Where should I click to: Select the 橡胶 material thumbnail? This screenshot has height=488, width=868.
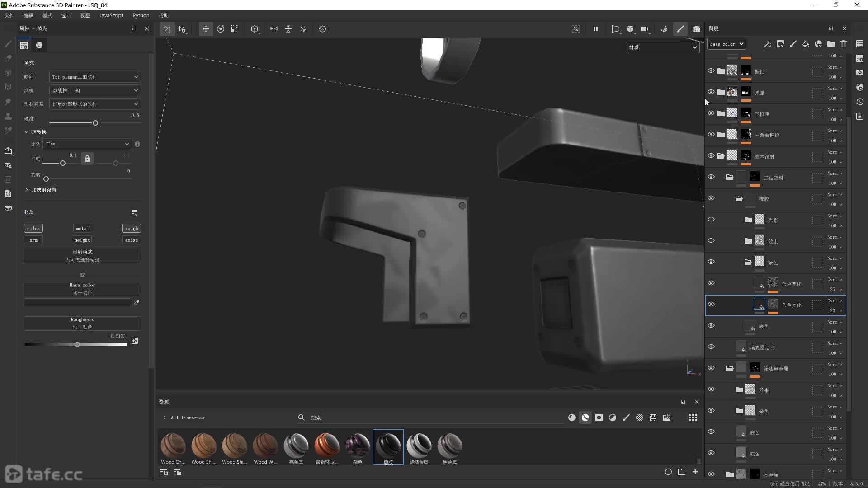388,446
